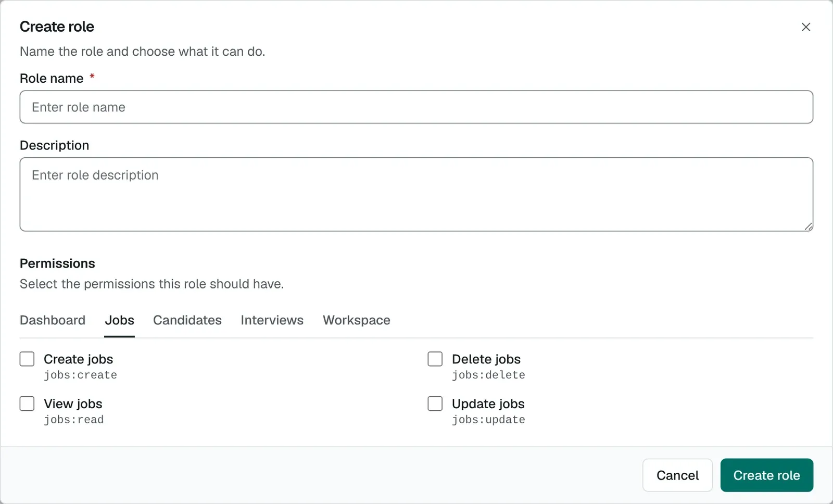Switch to the Dashboard permissions tab
Image resolution: width=833 pixels, height=504 pixels.
pyautogui.click(x=53, y=320)
